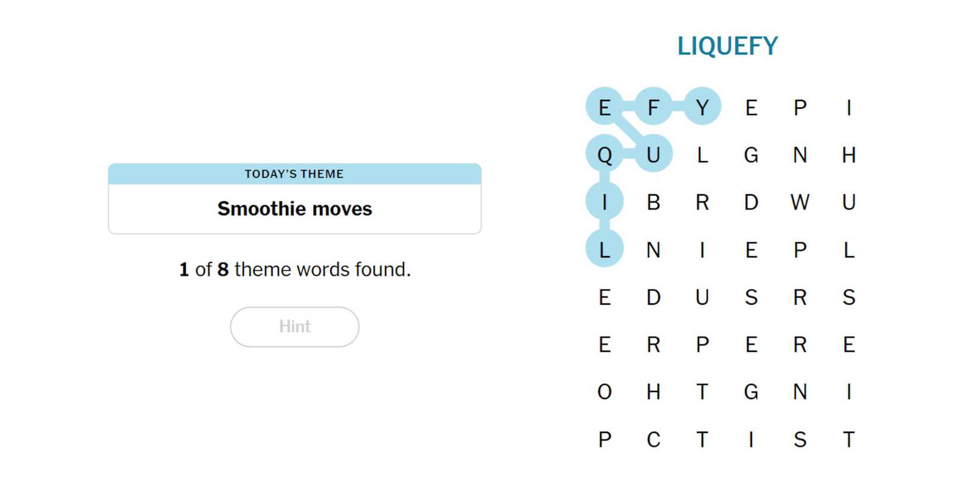980x490 pixels.
Task: Select the highlighted letter Y in the top row
Action: (703, 107)
